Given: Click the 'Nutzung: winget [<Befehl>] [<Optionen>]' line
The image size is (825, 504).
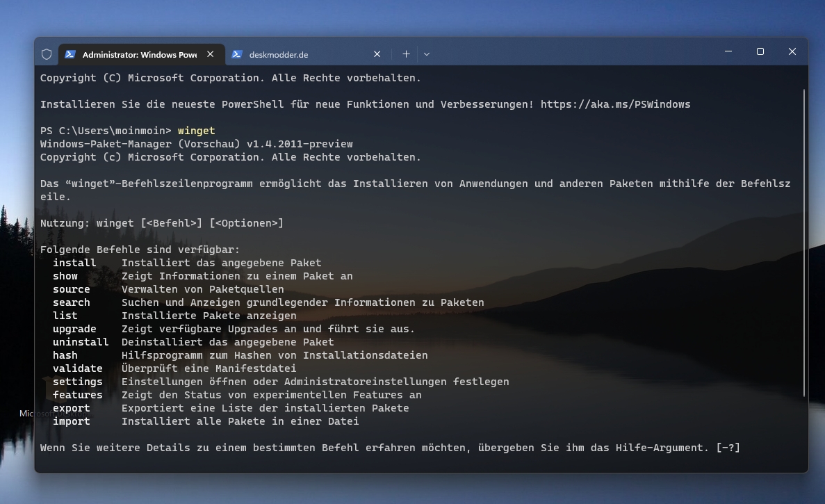Looking at the screenshot, I should pyautogui.click(x=162, y=223).
